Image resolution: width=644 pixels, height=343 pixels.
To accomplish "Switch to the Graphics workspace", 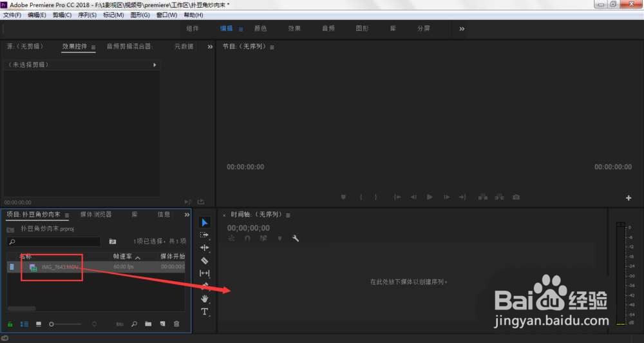I will pos(362,28).
